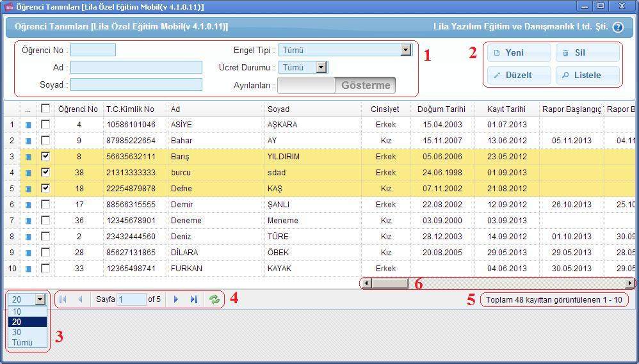Open the help question mark icon
This screenshot has height=364, width=639.
[x=618, y=28]
